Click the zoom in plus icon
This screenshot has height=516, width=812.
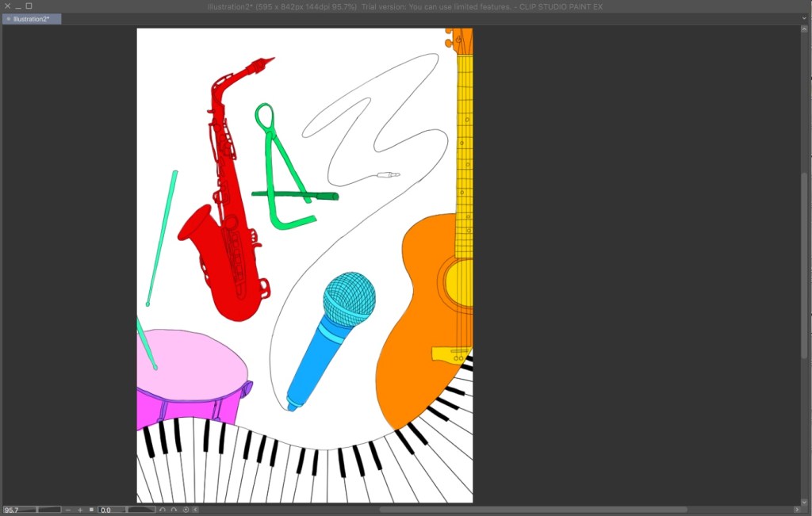(80, 510)
